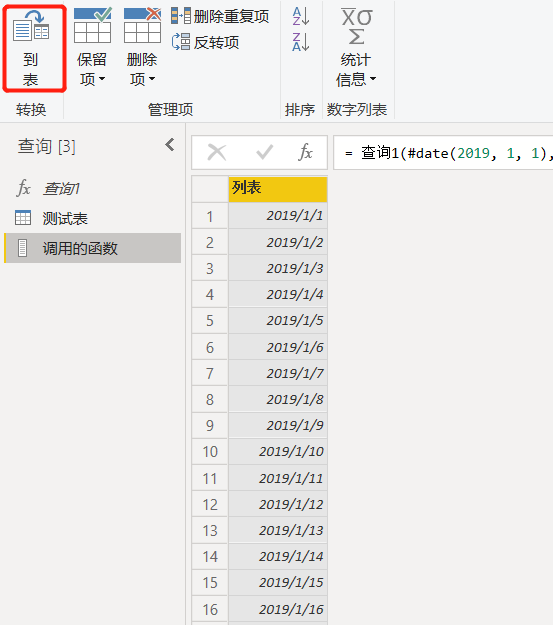Select the cell 2019/1/9
Viewport: 553px width, 625px height.
(x=278, y=425)
